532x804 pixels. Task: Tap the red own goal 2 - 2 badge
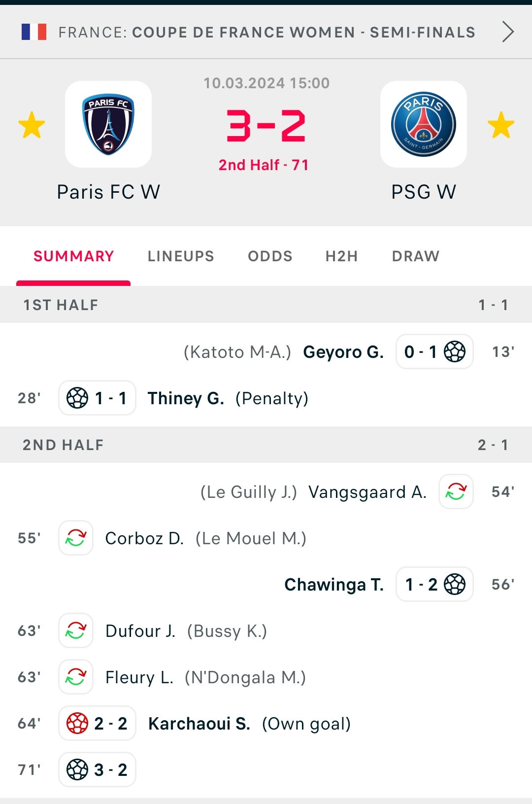point(97,723)
